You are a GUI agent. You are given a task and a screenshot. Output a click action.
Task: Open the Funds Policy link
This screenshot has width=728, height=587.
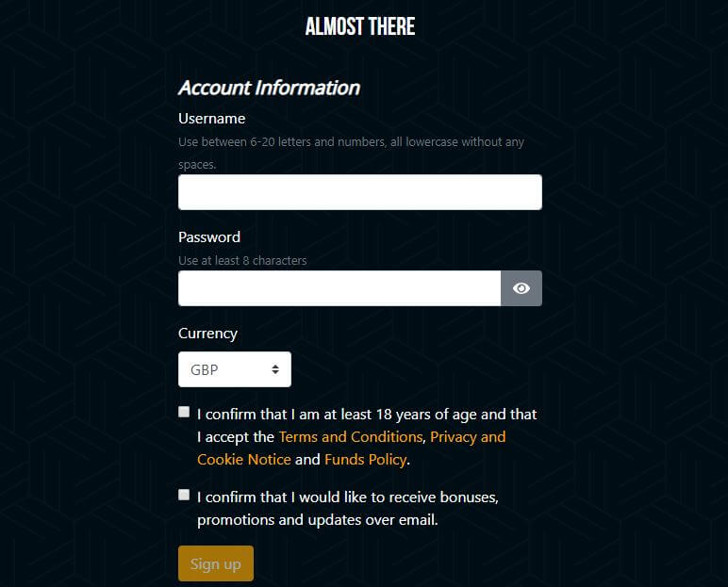365,460
